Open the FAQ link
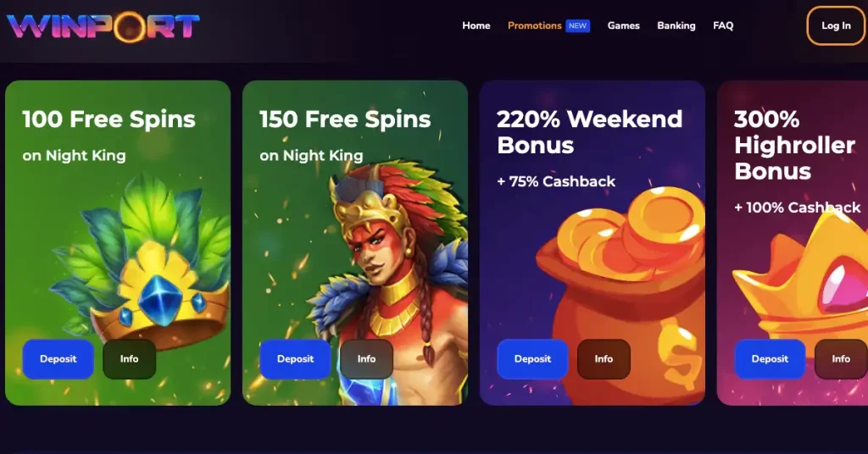Viewport: 868px width, 454px height. coord(723,25)
